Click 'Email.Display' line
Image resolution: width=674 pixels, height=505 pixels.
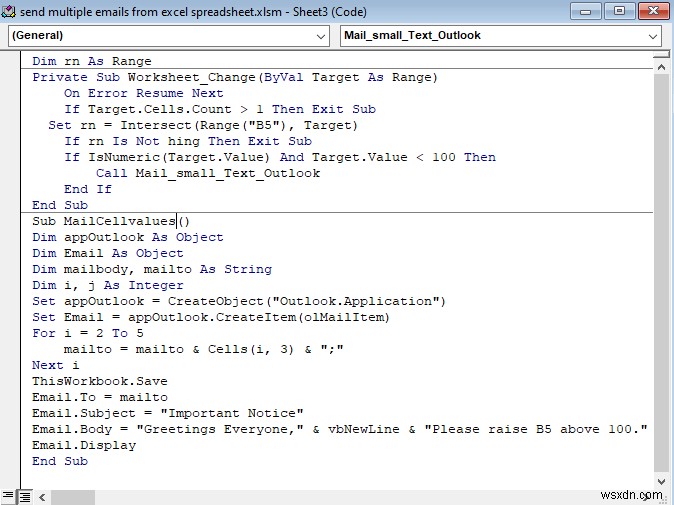[x=84, y=445]
